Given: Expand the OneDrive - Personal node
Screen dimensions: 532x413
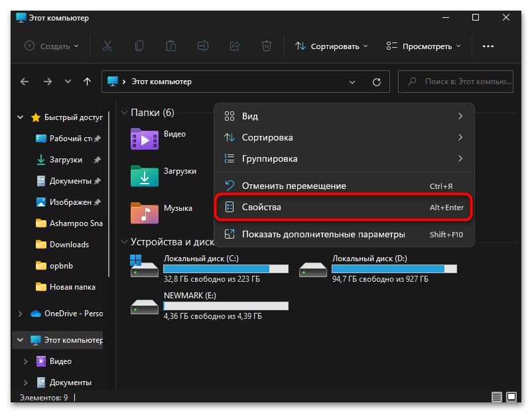Looking at the screenshot, I should 21,314.
